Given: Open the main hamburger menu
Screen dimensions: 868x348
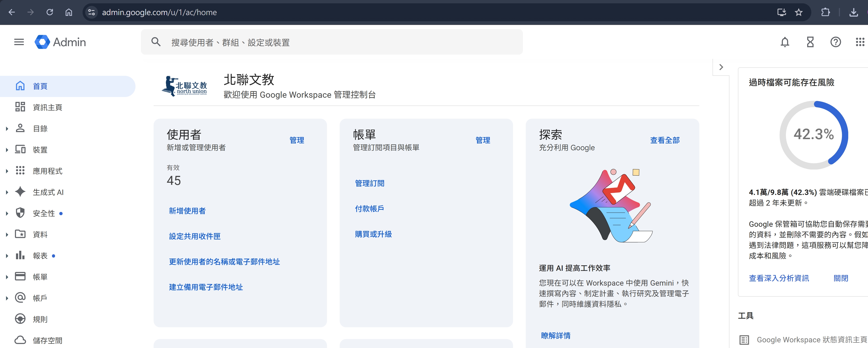Looking at the screenshot, I should coord(19,42).
